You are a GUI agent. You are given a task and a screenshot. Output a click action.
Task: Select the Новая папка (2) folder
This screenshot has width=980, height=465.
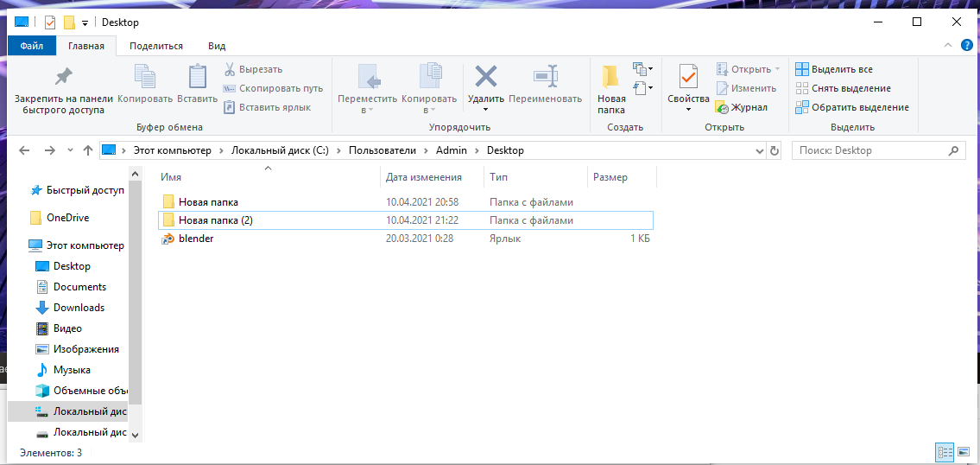(x=405, y=220)
